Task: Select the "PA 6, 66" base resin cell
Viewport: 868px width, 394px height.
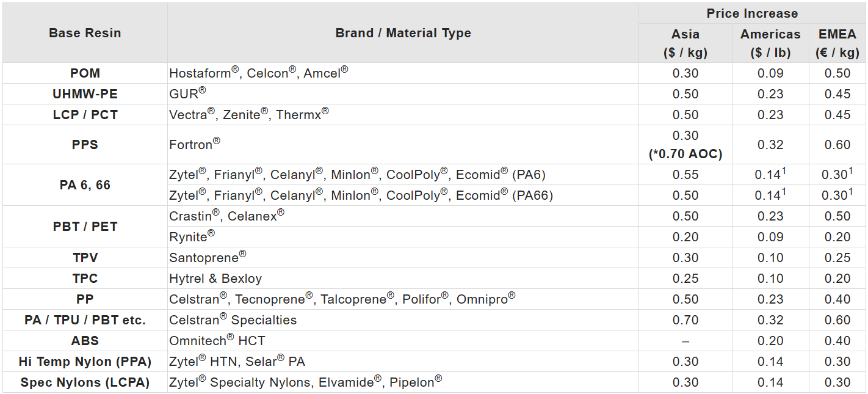Action: tap(85, 185)
